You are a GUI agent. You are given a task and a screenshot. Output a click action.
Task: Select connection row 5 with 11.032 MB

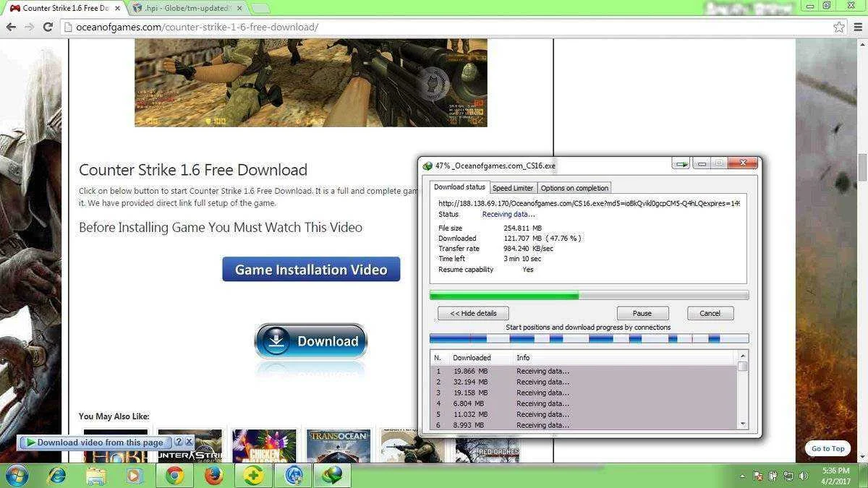(583, 414)
